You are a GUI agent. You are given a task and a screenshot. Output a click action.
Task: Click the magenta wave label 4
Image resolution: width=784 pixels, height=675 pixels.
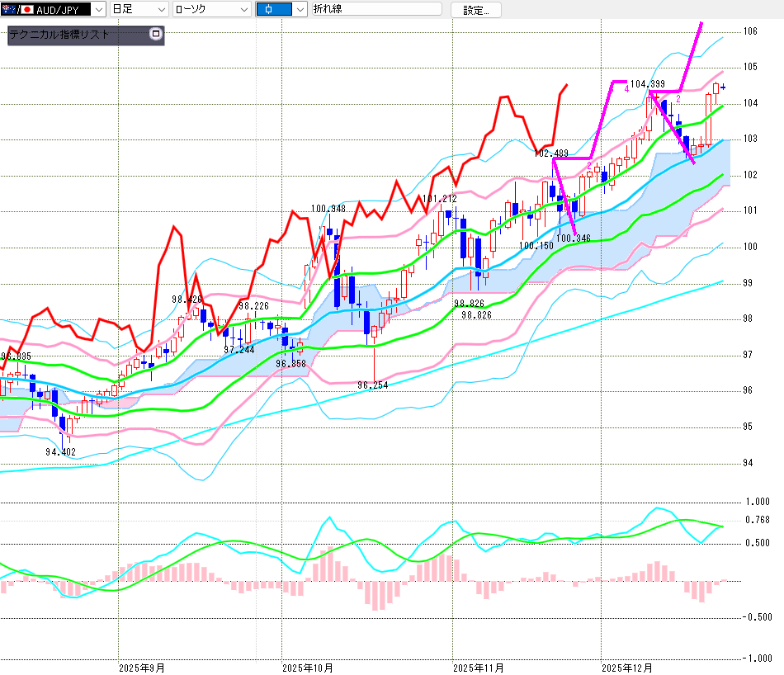pos(626,88)
